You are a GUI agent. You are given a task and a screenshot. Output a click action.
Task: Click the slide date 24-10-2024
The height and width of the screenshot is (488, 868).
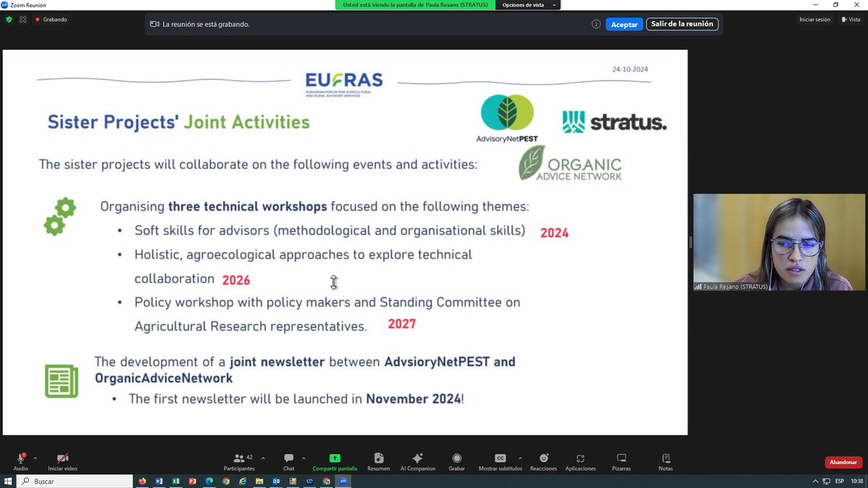(x=630, y=69)
